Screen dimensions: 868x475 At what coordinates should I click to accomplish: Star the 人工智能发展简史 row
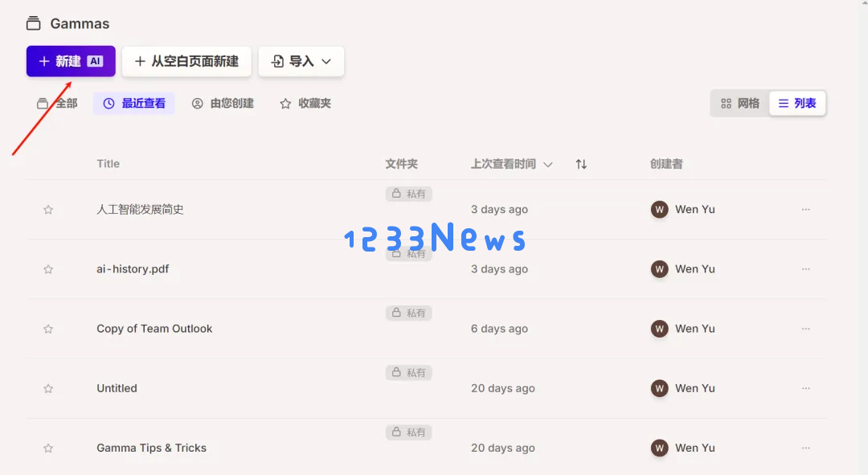[48, 210]
